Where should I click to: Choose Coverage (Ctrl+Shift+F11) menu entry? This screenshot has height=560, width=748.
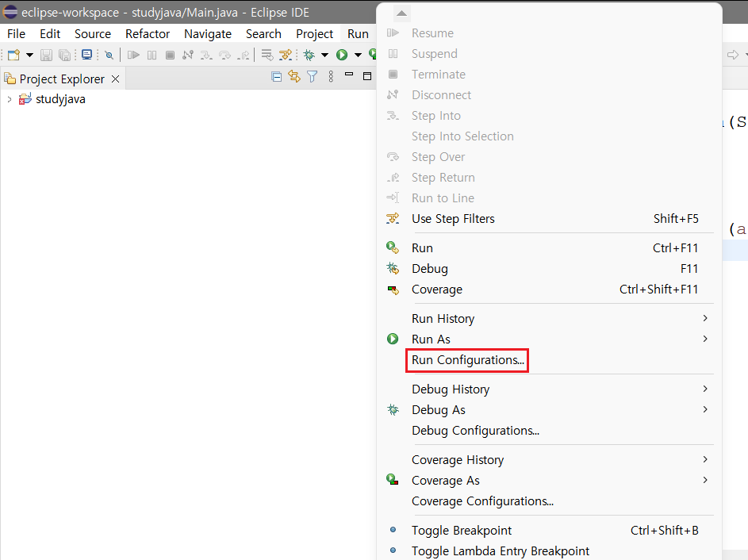coord(549,290)
